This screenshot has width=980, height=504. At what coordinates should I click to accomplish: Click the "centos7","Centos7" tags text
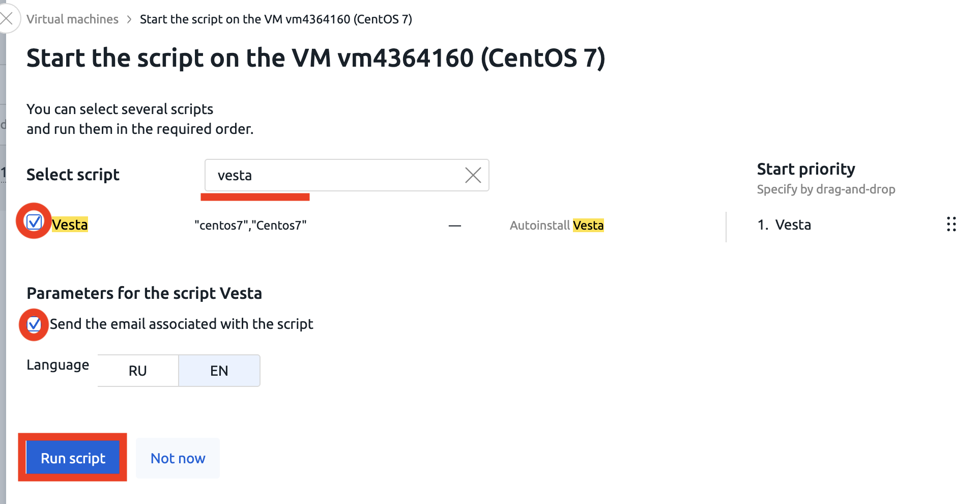click(250, 225)
